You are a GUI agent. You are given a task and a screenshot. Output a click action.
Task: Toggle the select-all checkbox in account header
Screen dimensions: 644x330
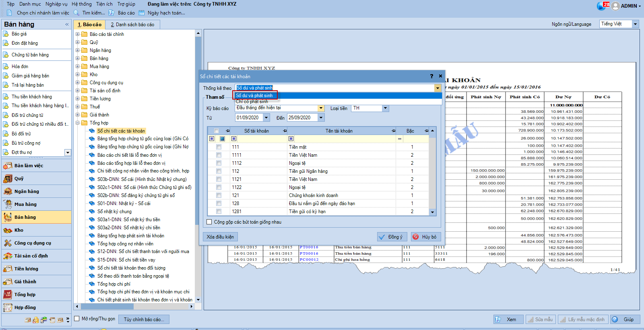pos(217,131)
